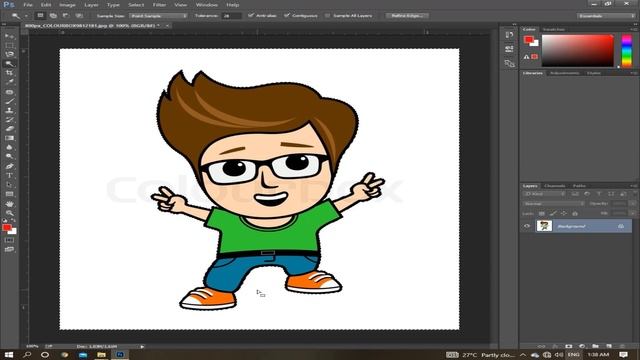
Task: Toggle lock transparent pixels in Layers
Action: 542,213
